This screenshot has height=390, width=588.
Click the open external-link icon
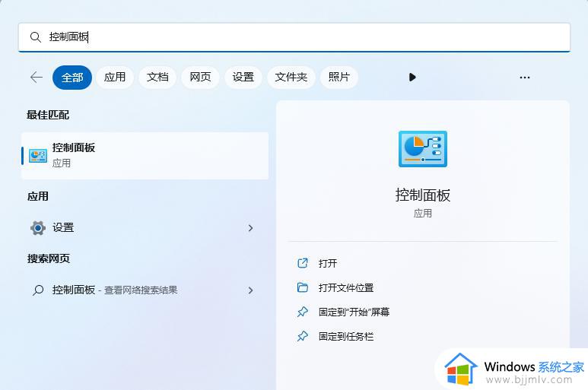click(302, 263)
